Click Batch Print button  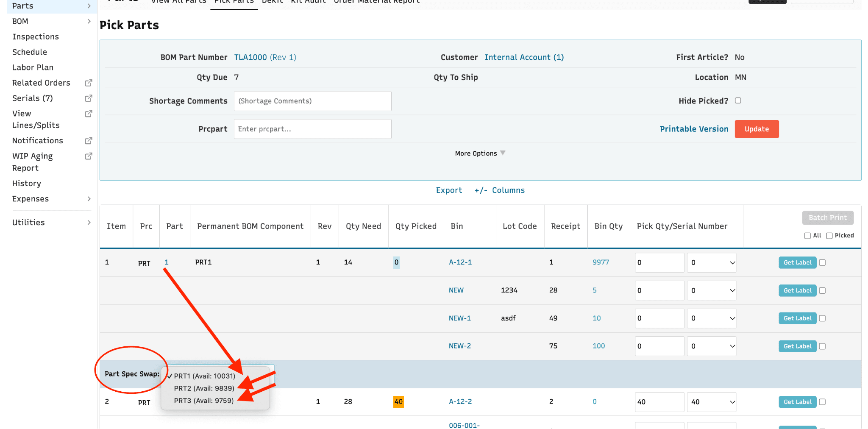tap(828, 217)
